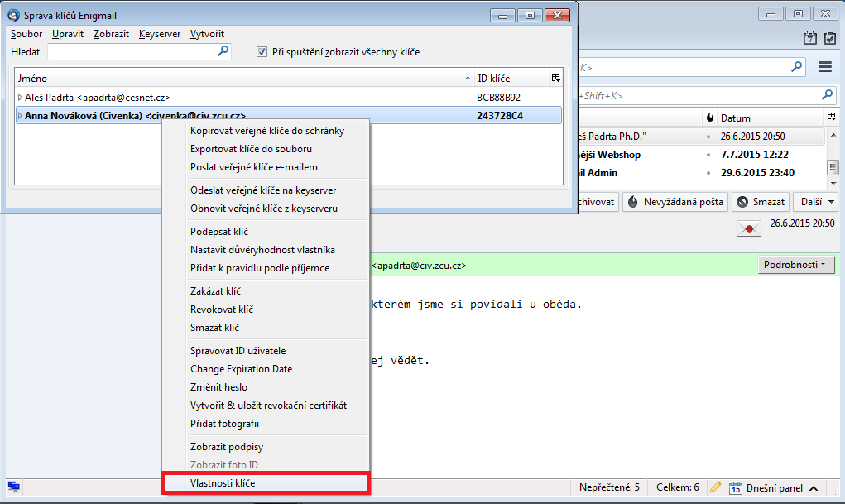The height and width of the screenshot is (504, 845).
Task: Click the search magnifier in Enigmail Hledat field
Action: [223, 51]
